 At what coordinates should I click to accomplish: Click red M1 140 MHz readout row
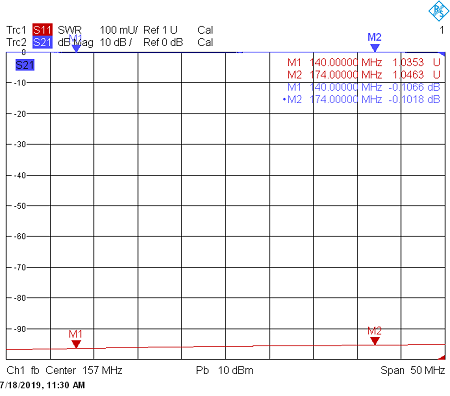coord(364,62)
